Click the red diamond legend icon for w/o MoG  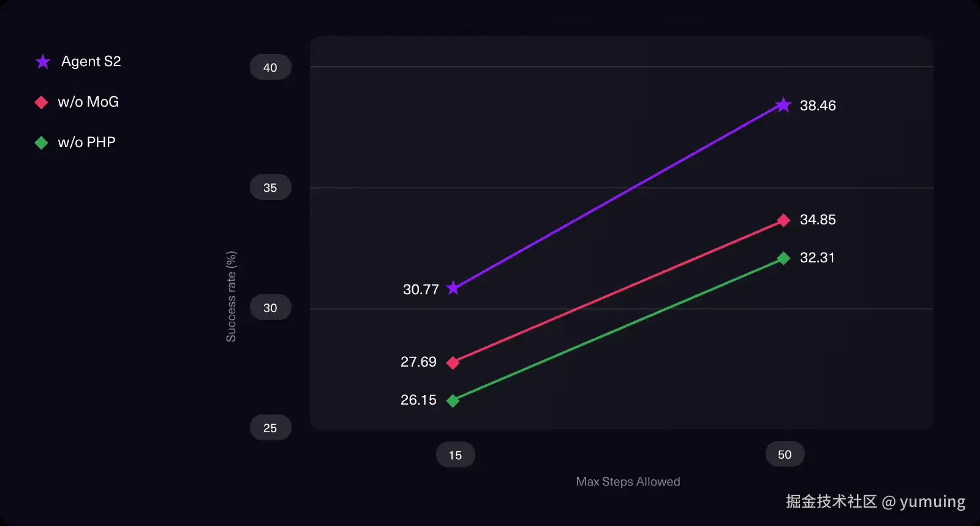tap(41, 102)
